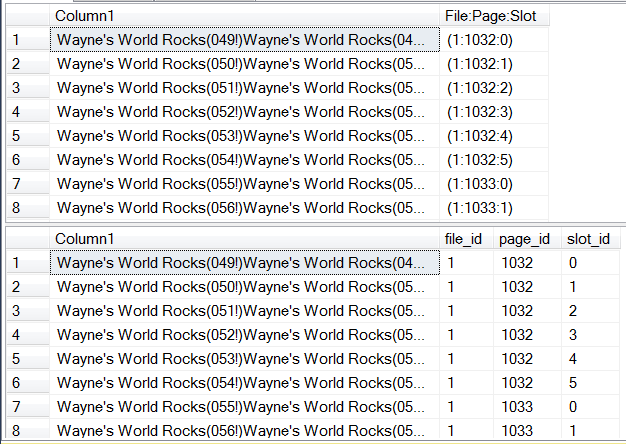Select page_id 1033 in bottom row 7
Image resolution: width=626 pixels, height=444 pixels.
pyautogui.click(x=527, y=406)
